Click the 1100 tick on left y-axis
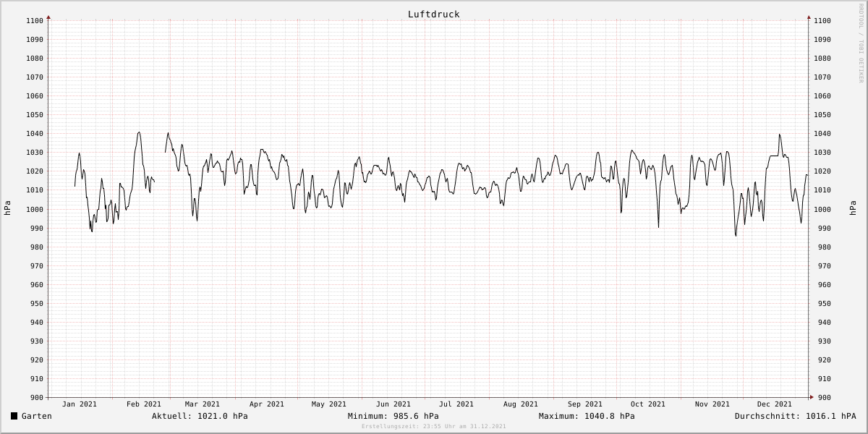Screen dimensions: 868x434 (x=36, y=21)
